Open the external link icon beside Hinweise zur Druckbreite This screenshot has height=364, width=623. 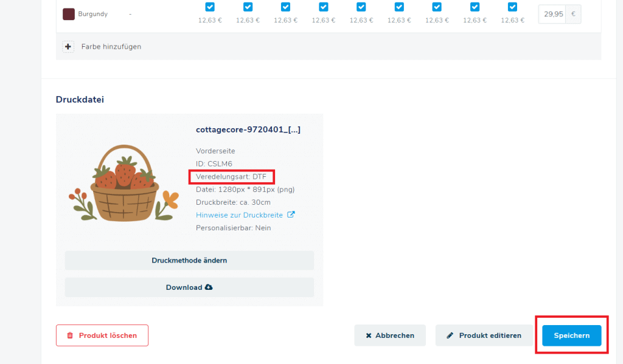coord(291,215)
